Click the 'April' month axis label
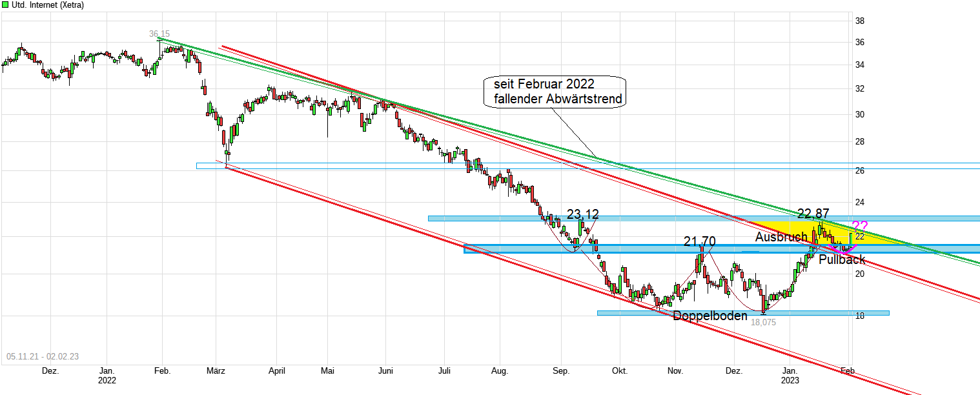 pyautogui.click(x=276, y=371)
